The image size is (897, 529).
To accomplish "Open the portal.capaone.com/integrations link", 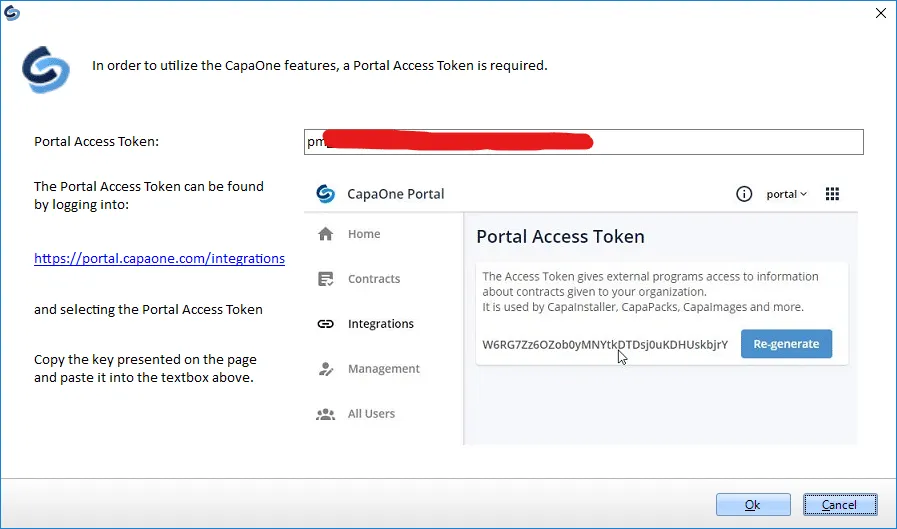I will point(159,258).
